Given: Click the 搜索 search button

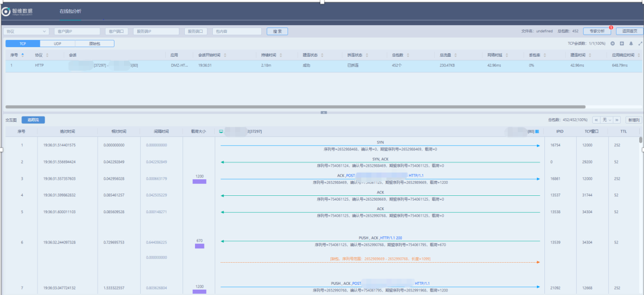Looking at the screenshot, I should [x=277, y=31].
